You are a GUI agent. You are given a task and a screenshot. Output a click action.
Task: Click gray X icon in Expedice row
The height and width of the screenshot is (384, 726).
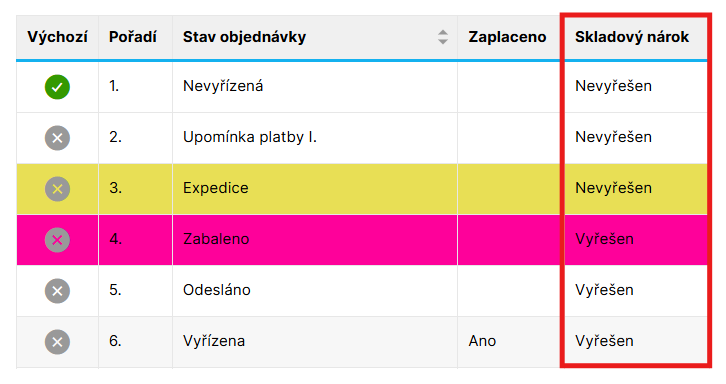57,189
